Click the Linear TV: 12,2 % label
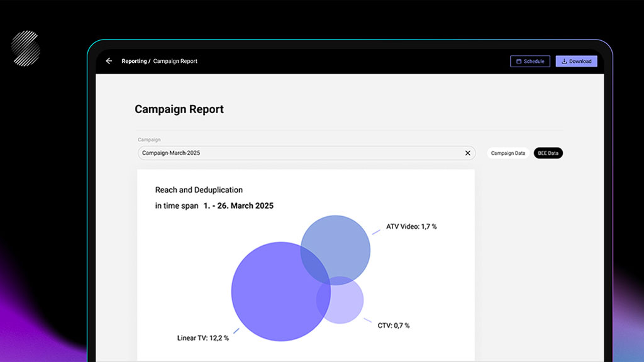 (x=203, y=338)
